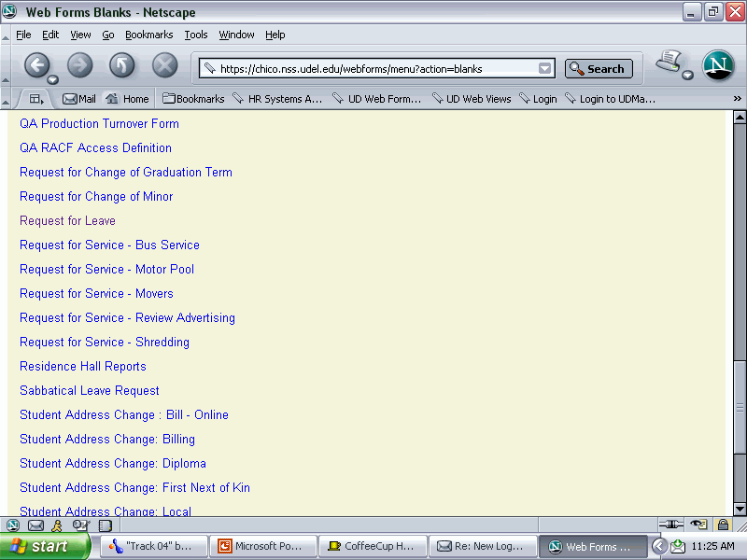This screenshot has height=560, width=747.
Task: Click the security padlock in status bar
Action: (x=723, y=525)
